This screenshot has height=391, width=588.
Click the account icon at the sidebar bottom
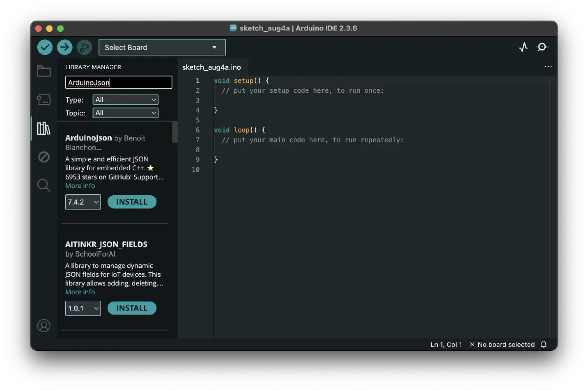point(44,325)
